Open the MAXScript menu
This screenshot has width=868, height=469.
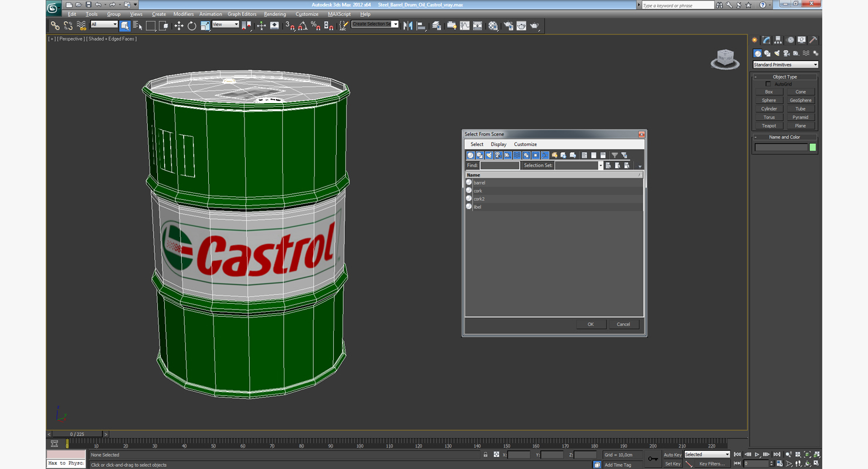click(x=339, y=14)
